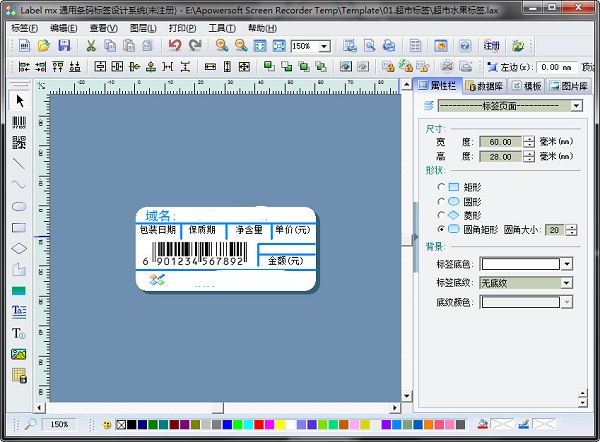Open the 标签底纹 pattern dropdown
Viewport: 600px width, 442px height.
tap(567, 283)
